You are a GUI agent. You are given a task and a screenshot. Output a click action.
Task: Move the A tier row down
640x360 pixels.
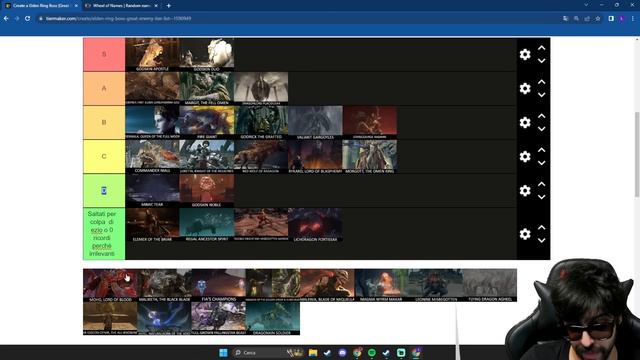541,95
